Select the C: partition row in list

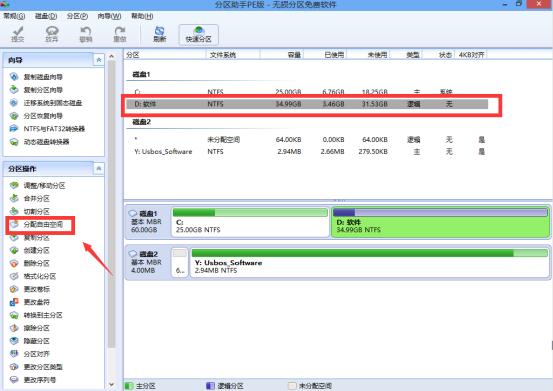pos(307,92)
